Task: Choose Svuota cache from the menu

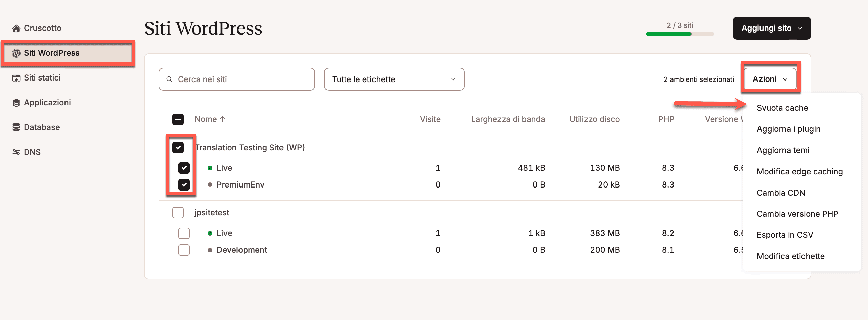Action: 782,108
